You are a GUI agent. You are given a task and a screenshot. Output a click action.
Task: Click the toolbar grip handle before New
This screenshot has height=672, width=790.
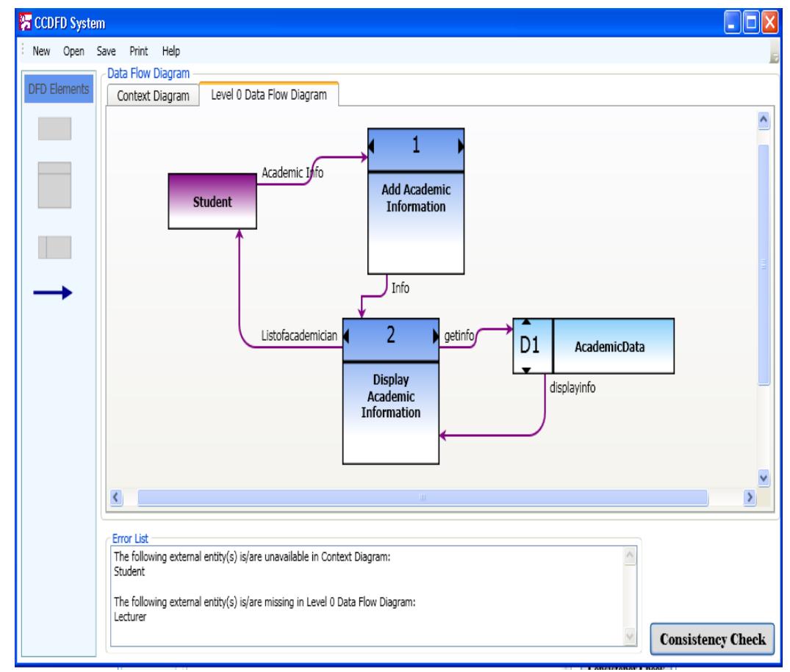23,51
